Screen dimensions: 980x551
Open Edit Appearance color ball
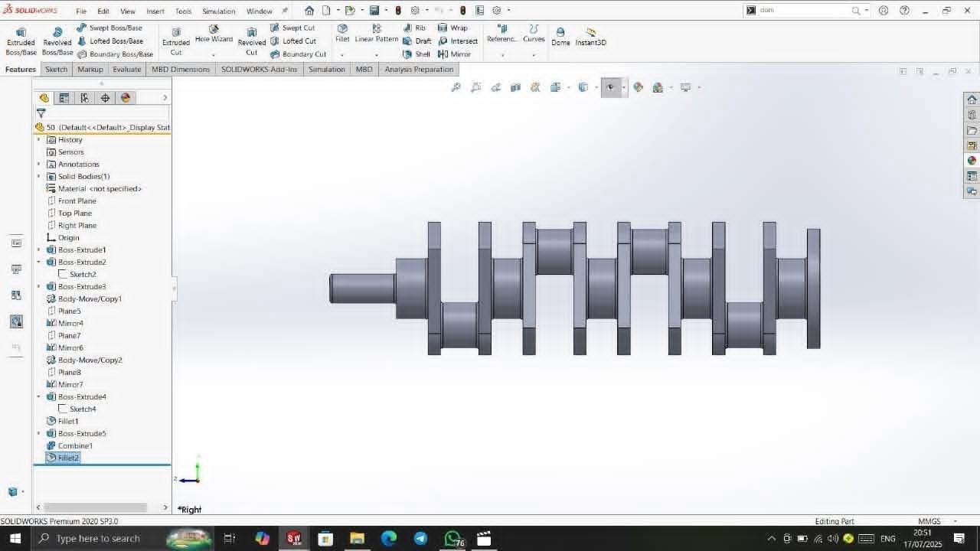click(x=639, y=87)
